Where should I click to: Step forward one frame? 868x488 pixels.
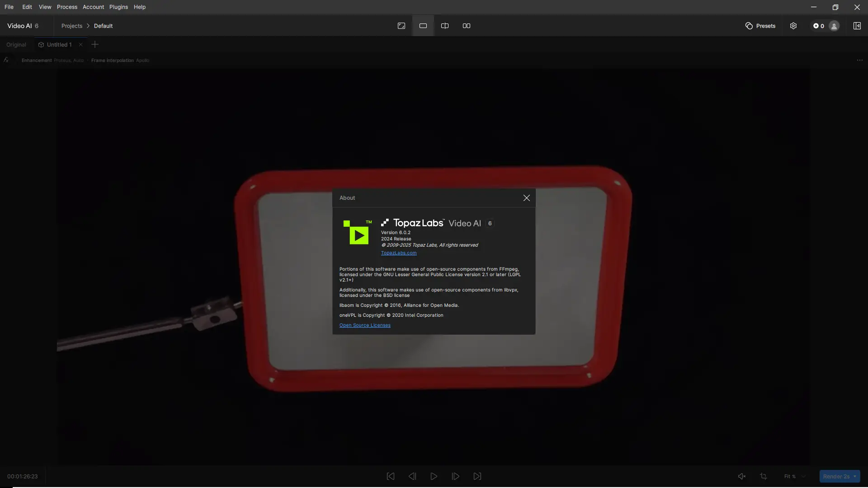click(456, 476)
